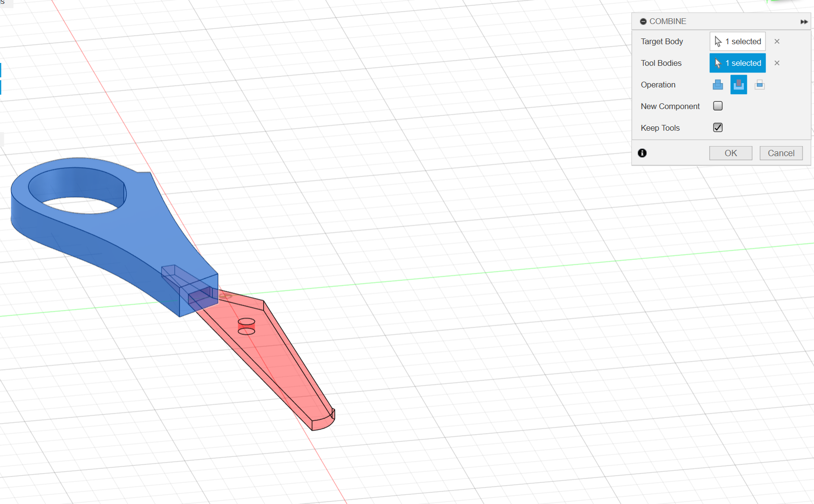
Task: Select the Cut operation icon
Action: [x=739, y=85]
